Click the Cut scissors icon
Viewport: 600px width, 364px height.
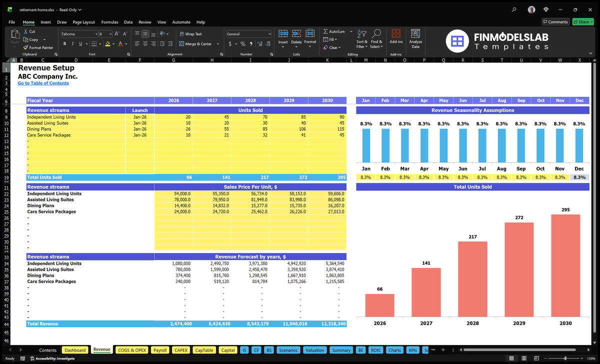coord(26,31)
